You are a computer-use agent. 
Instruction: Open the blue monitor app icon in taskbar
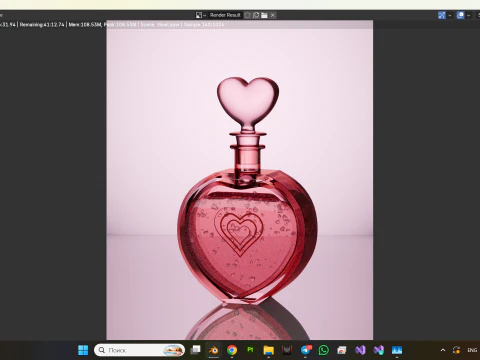(x=397, y=350)
